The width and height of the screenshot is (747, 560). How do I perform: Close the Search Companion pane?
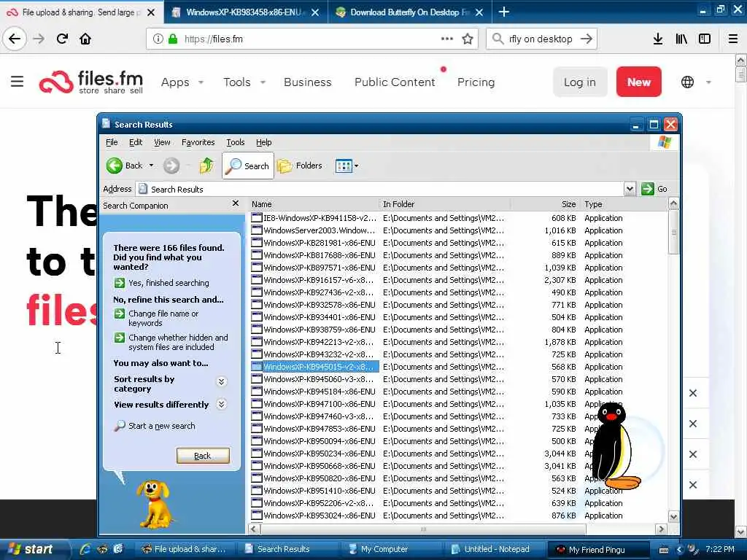[236, 203]
